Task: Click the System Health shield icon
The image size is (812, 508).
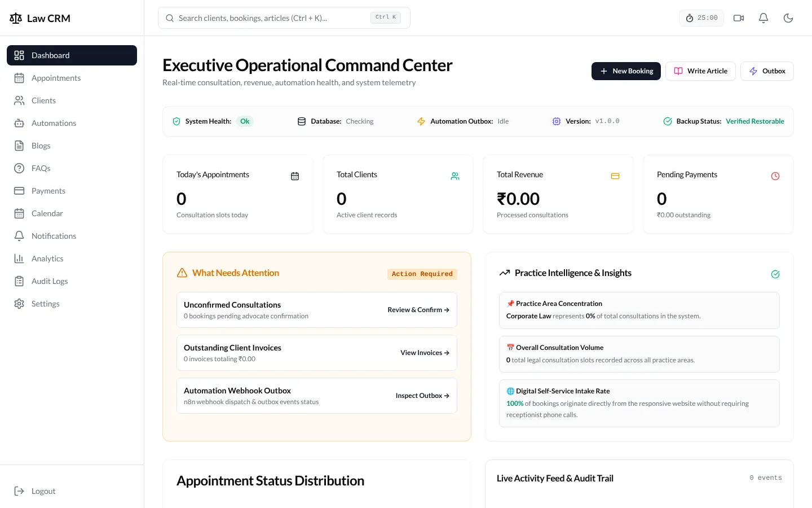Action: (176, 121)
